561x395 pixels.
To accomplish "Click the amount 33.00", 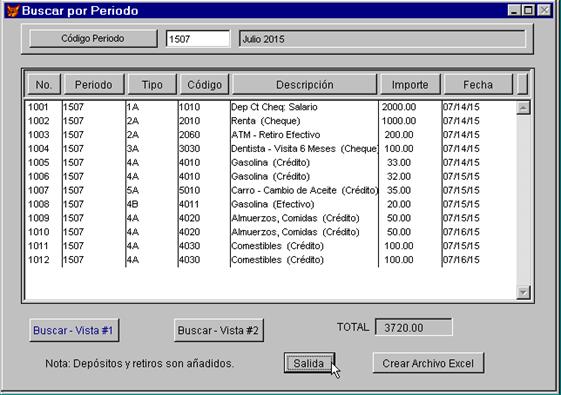I will (x=399, y=163).
